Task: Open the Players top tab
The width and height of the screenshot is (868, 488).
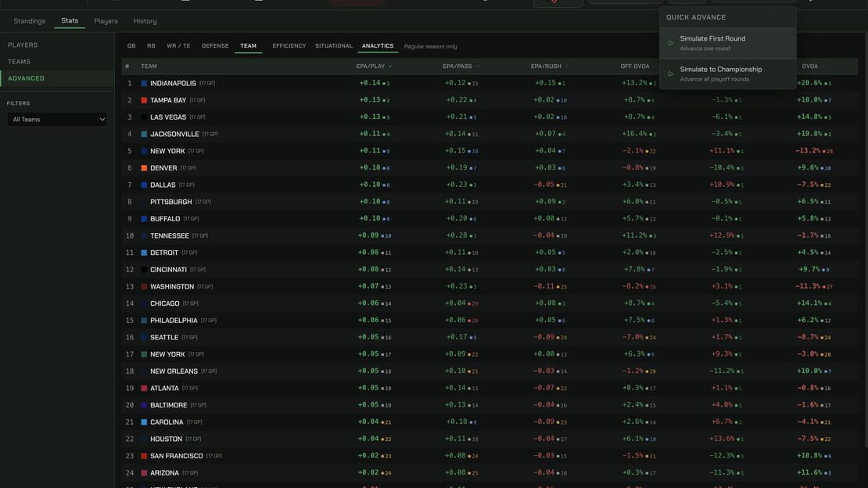Action: [106, 21]
